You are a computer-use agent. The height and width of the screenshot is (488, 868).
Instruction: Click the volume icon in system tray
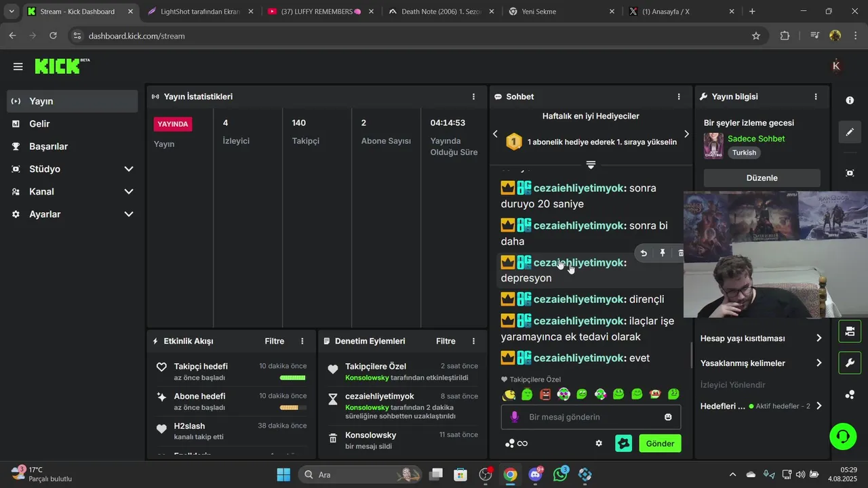pos(800,474)
